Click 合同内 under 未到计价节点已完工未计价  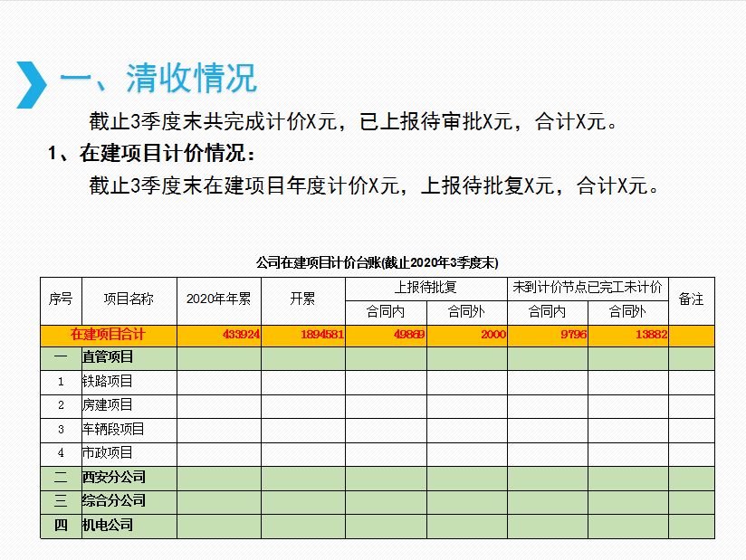[548, 313]
